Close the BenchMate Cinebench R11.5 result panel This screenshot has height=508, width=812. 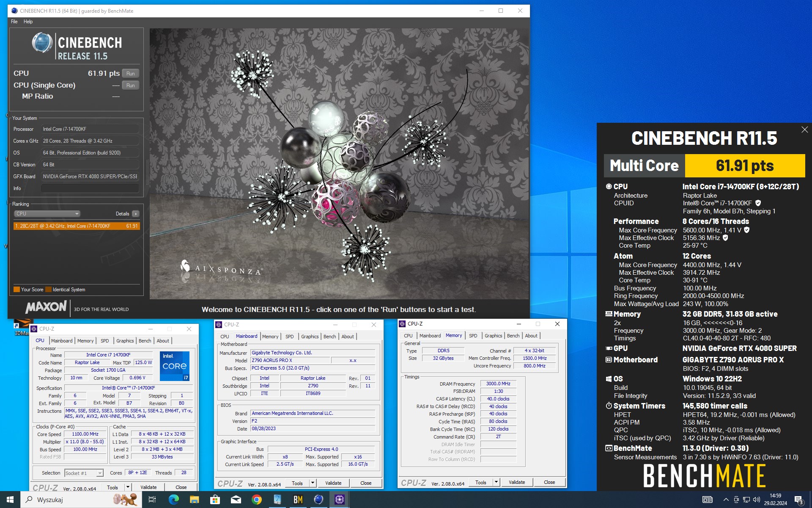pos(804,130)
